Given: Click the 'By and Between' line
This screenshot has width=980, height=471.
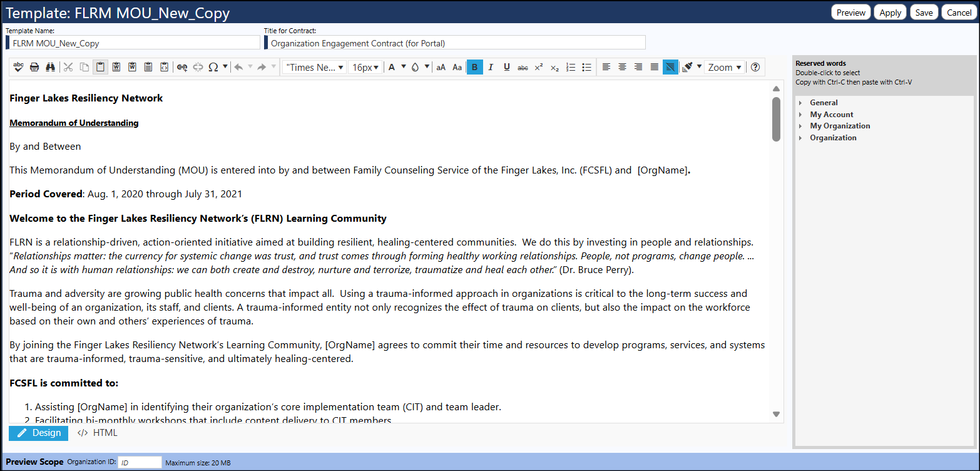Looking at the screenshot, I should click(x=45, y=147).
